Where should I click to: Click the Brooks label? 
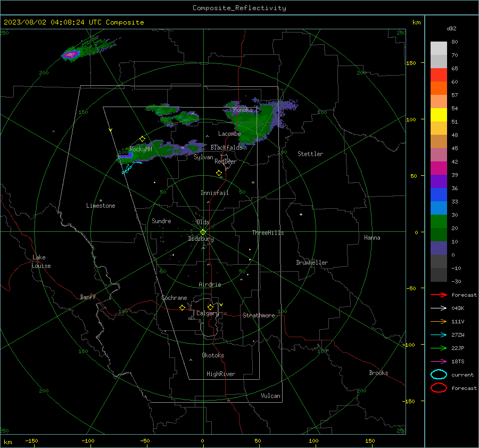pos(378,373)
